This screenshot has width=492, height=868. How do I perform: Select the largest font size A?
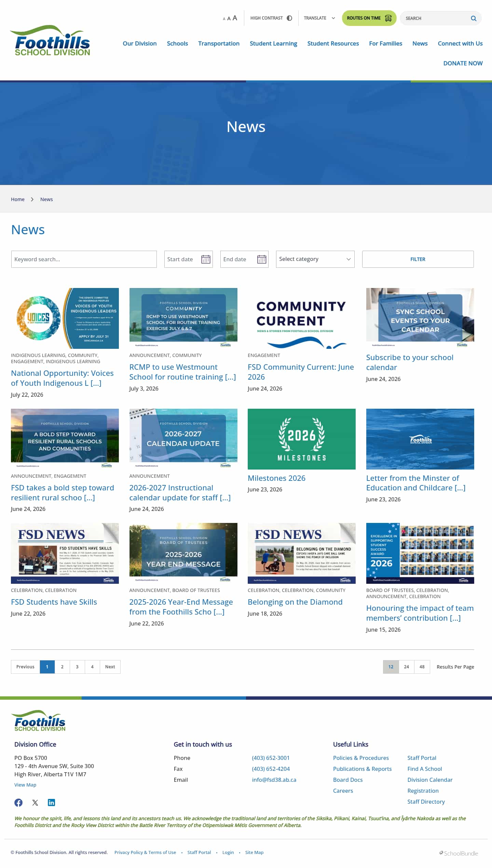click(235, 18)
